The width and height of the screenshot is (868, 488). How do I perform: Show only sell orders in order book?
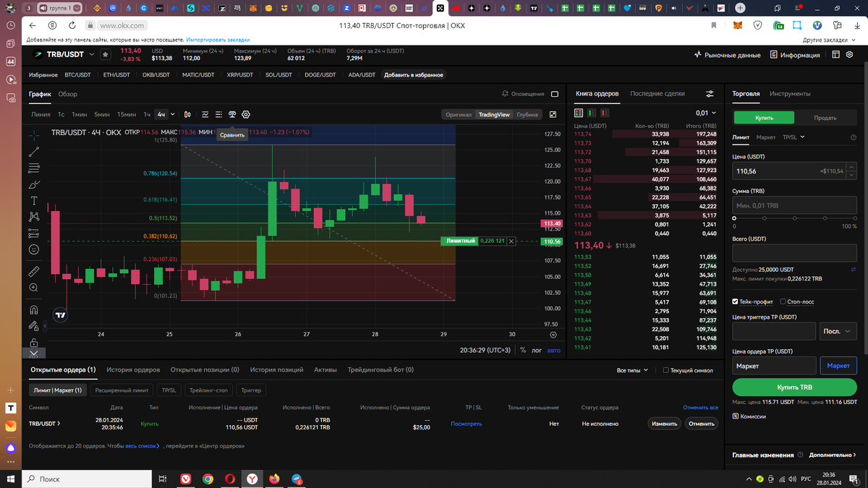[605, 113]
